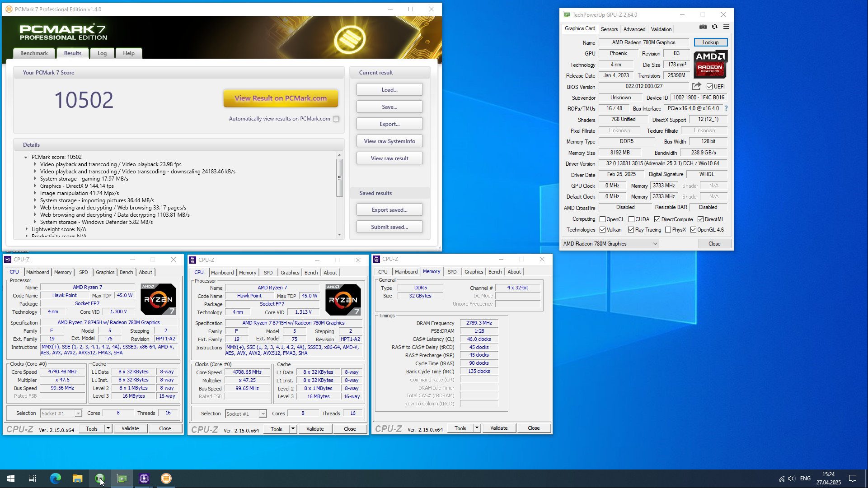868x488 pixels.
Task: Expand Graphics - DirectX 9 detail row
Action: (35, 186)
